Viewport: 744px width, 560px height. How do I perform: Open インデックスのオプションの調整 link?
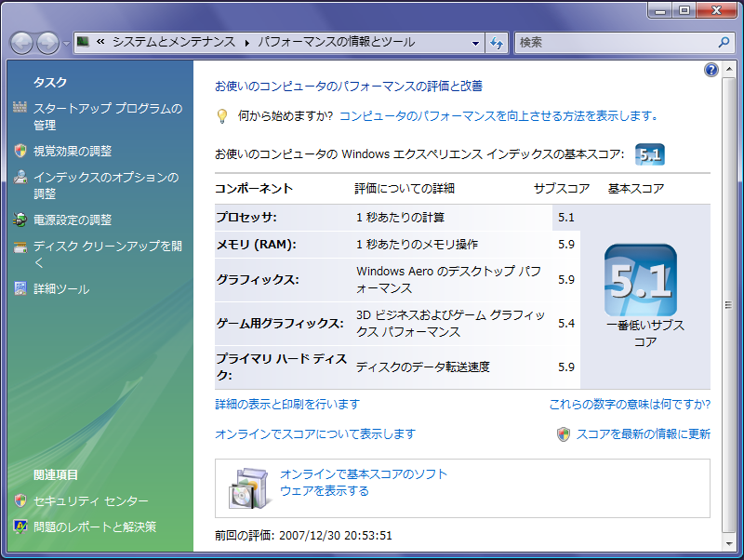(106, 185)
